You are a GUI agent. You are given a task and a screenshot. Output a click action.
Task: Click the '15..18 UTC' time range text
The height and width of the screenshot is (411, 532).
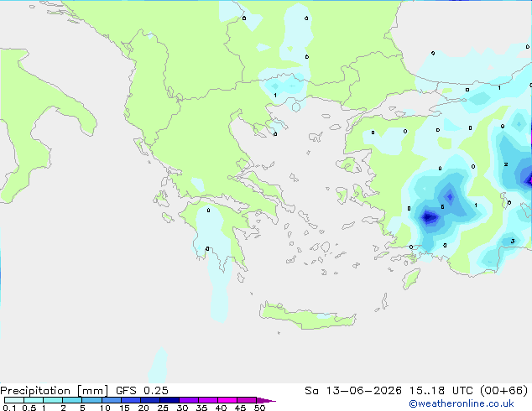441,390
